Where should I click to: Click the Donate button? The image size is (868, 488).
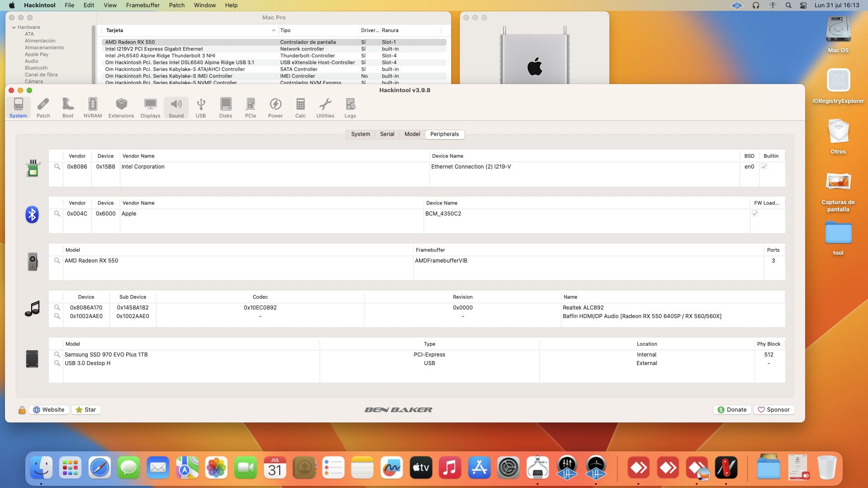point(732,410)
